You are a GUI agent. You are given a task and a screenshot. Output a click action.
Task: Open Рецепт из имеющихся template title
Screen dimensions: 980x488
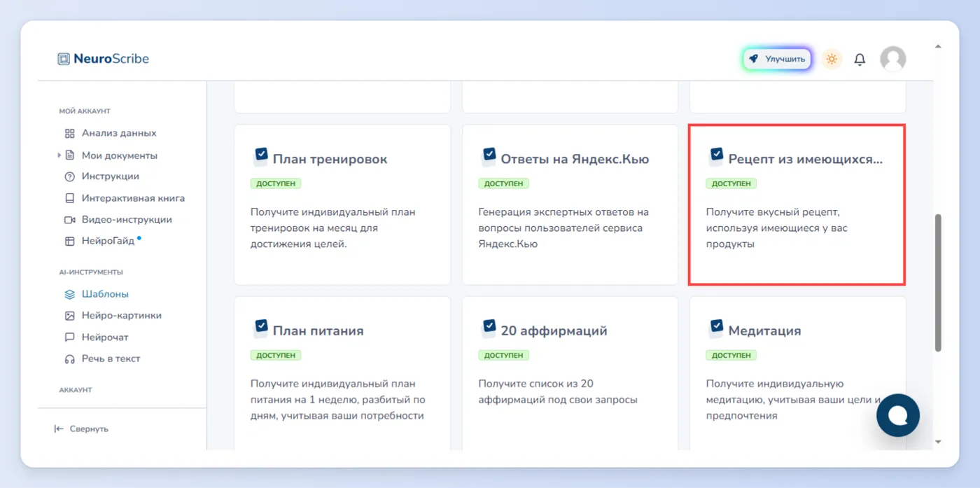coord(806,159)
